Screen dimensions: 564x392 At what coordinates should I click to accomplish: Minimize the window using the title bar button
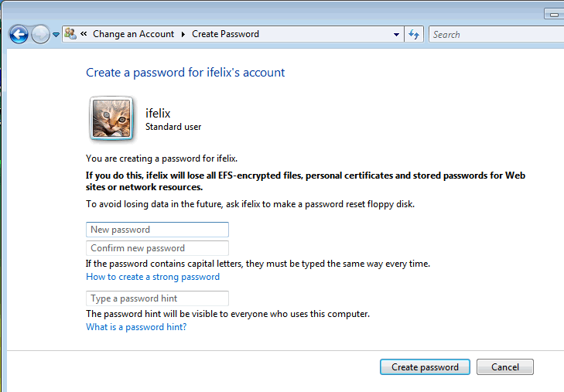[554, 14]
